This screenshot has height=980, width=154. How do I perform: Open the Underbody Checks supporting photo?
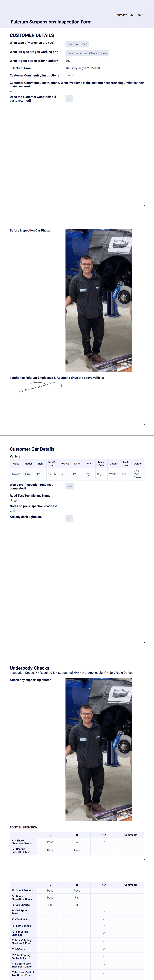coord(99,749)
